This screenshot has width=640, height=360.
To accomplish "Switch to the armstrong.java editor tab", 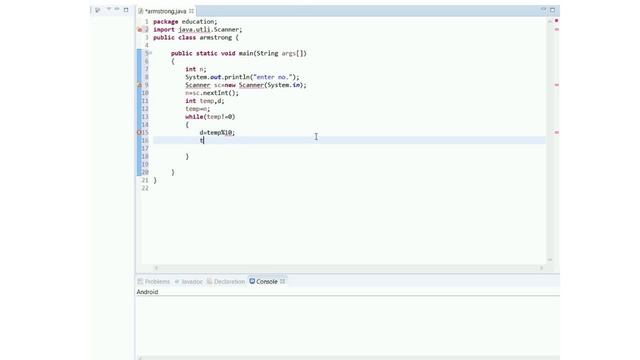I will click(x=165, y=11).
